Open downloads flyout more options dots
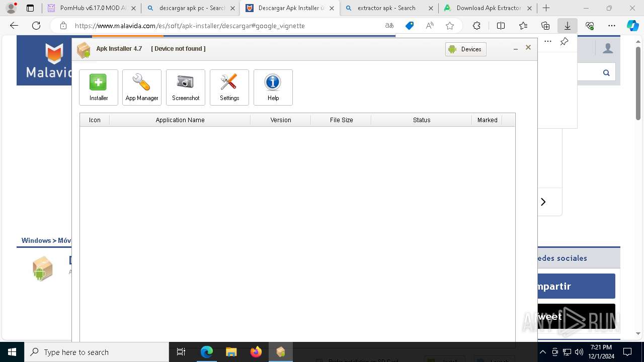644x362 pixels. click(548, 41)
